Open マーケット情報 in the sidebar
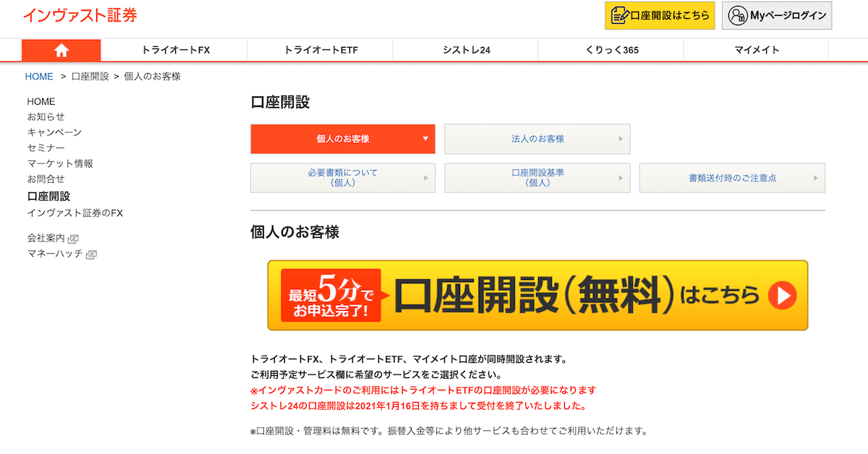 60,163
